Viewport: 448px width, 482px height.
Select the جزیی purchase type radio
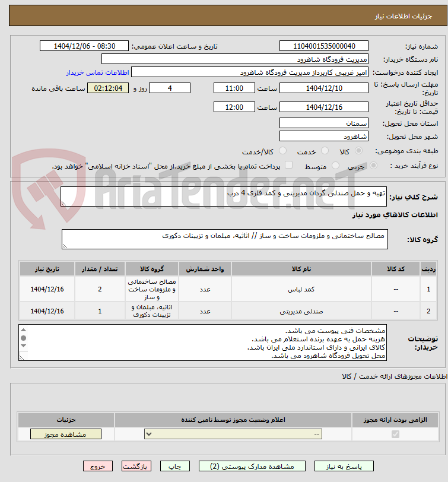374,166
